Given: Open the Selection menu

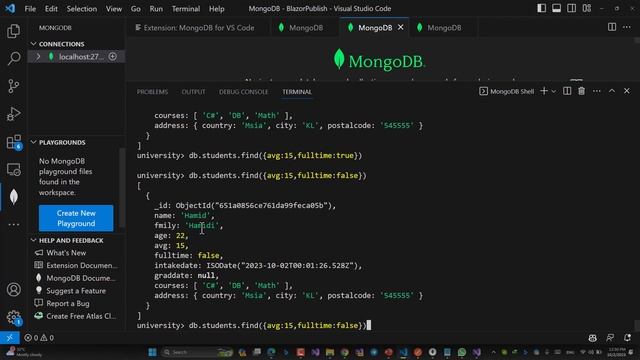Looking at the screenshot, I should pyautogui.click(x=82, y=9).
